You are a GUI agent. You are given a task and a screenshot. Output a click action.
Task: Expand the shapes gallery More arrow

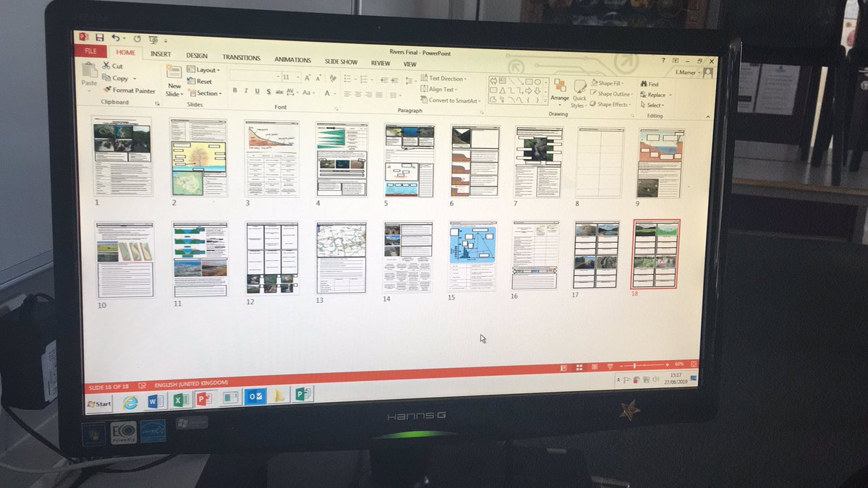545,100
